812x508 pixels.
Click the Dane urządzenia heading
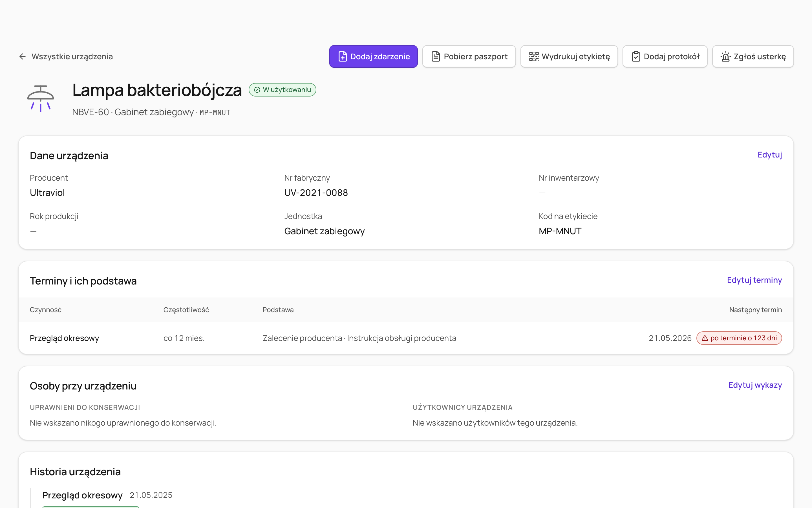[x=69, y=156]
